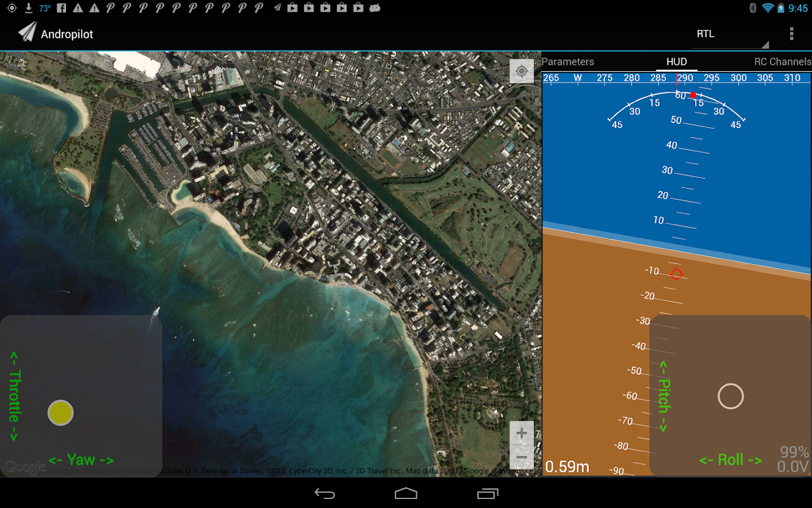This screenshot has height=508, width=812.
Task: Tap the Wi-Fi signal icon
Action: (x=767, y=8)
